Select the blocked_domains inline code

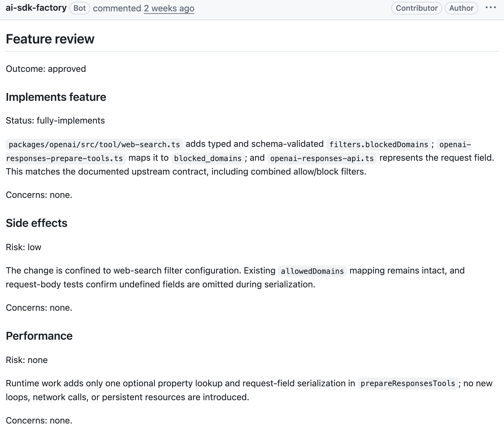(x=208, y=158)
